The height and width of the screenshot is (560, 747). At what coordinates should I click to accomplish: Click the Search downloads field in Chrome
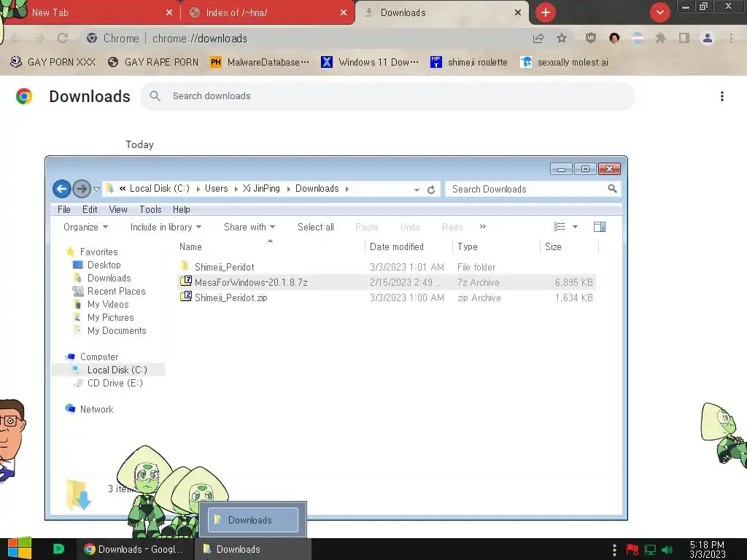click(387, 96)
